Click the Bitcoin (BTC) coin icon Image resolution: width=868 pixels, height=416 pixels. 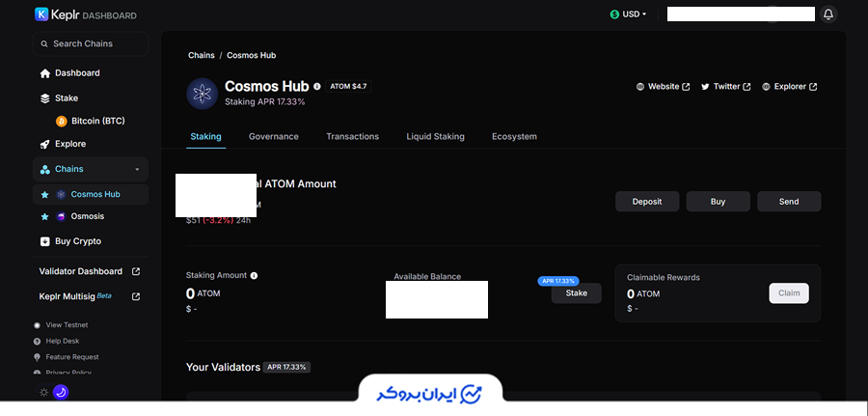point(62,121)
